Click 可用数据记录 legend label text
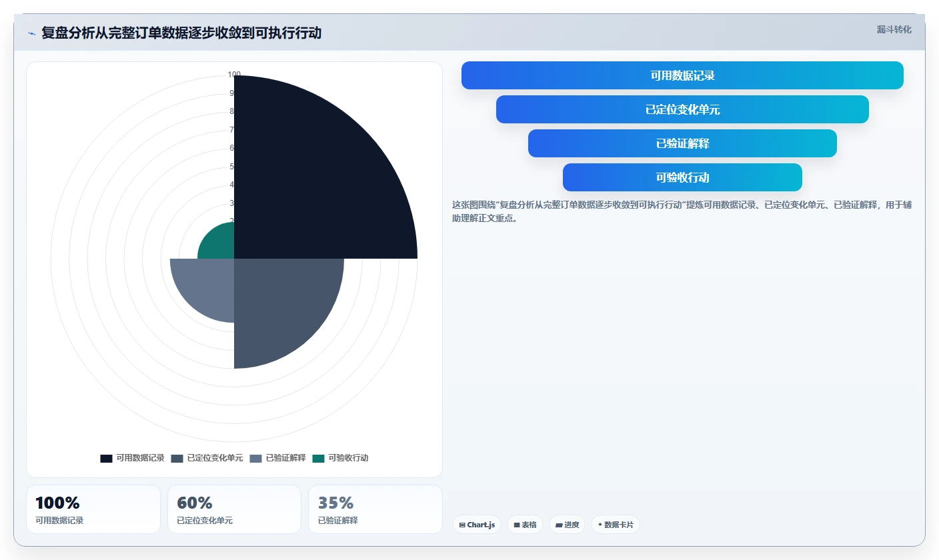Image resolution: width=939 pixels, height=560 pixels. pos(140,458)
